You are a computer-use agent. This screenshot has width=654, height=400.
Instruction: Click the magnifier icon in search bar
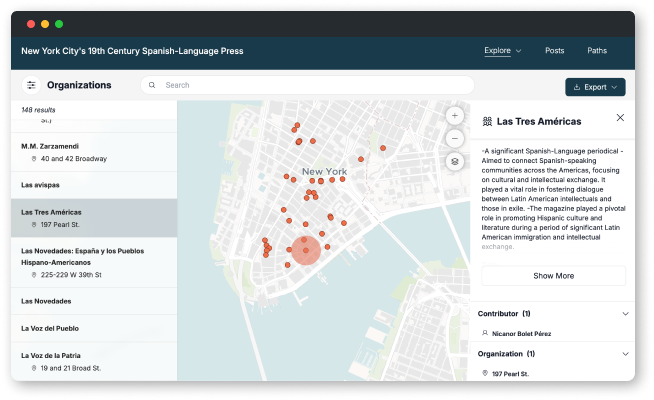(152, 86)
